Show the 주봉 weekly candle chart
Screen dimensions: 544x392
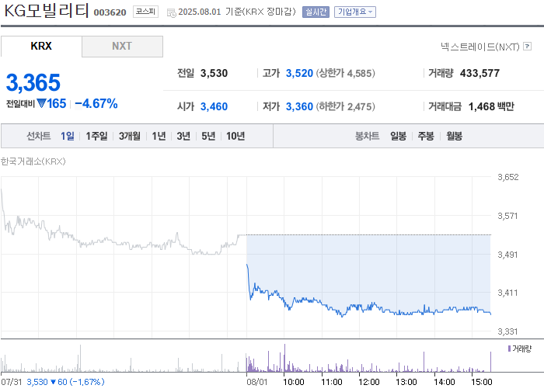click(426, 136)
